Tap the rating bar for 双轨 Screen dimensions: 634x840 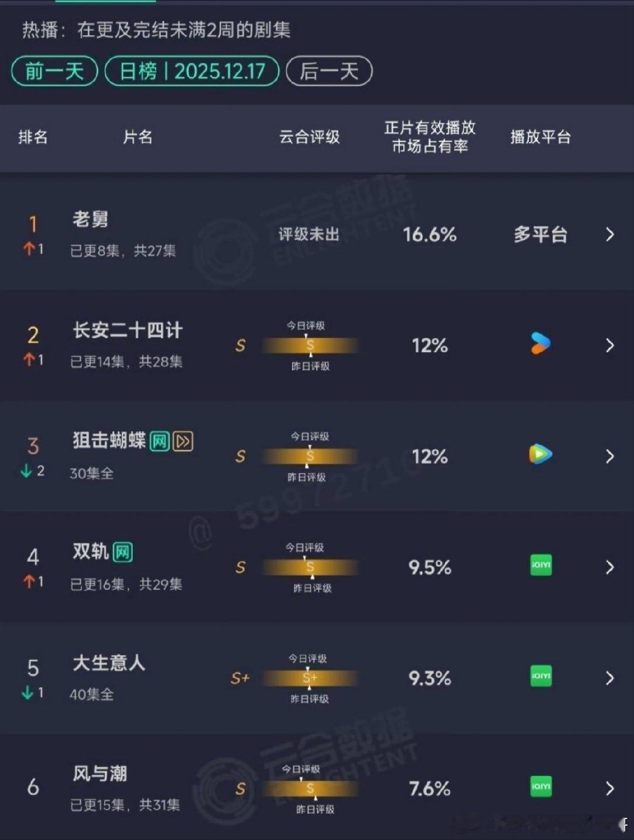309,567
